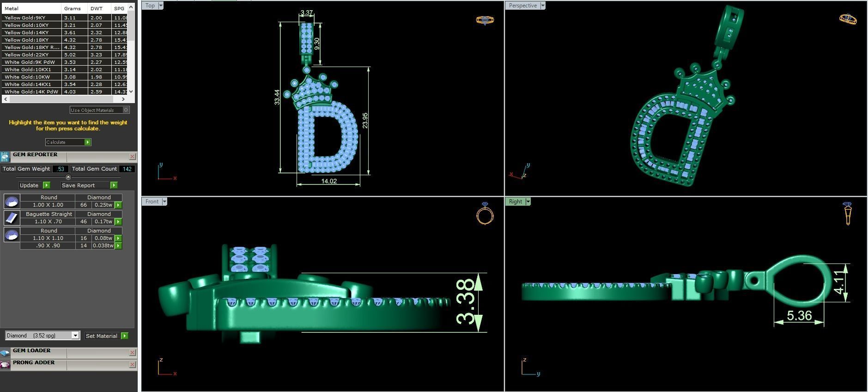Click the green arrow beside Calculate
868x392 pixels.
(87, 142)
